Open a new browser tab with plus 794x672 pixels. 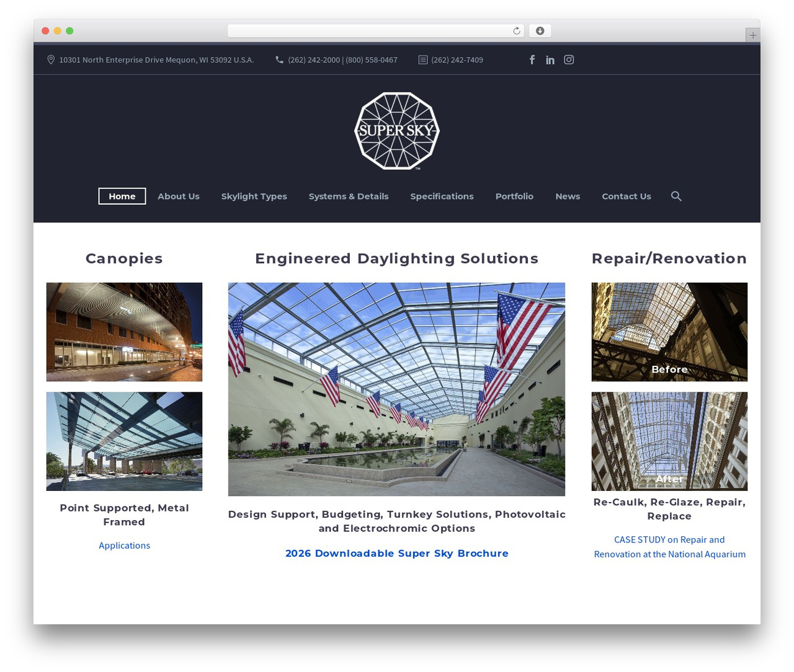[753, 35]
